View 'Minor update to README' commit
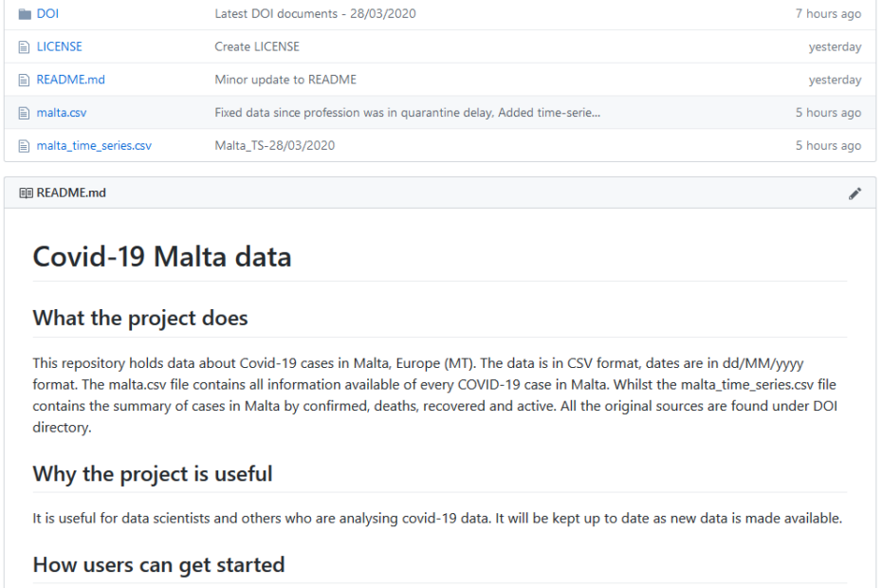882x588 pixels. pyautogui.click(x=285, y=80)
